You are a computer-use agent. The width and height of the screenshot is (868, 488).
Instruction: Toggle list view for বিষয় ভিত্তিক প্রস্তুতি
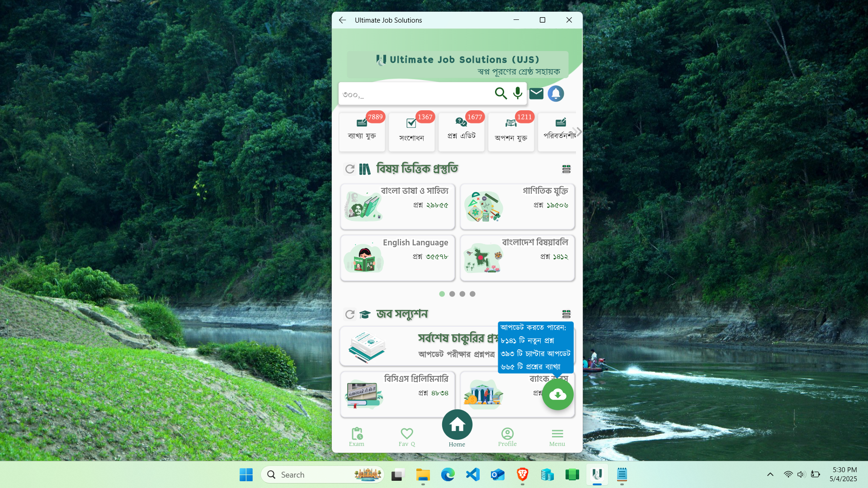click(566, 169)
